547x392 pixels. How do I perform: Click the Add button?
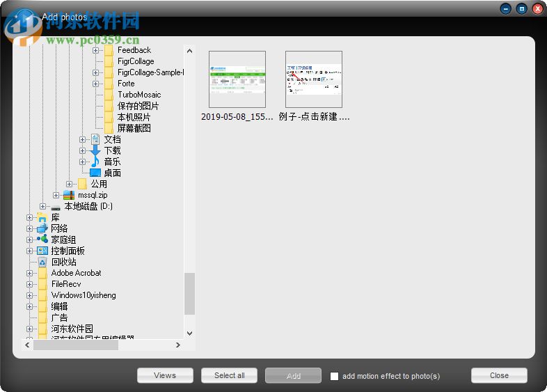coord(294,375)
